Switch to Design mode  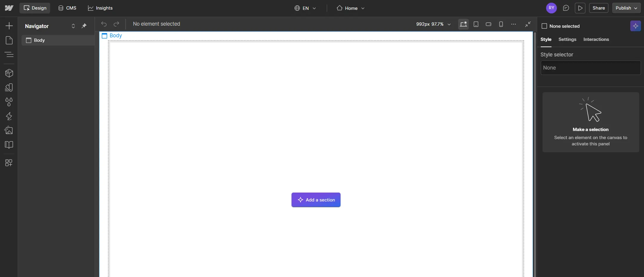tap(35, 8)
